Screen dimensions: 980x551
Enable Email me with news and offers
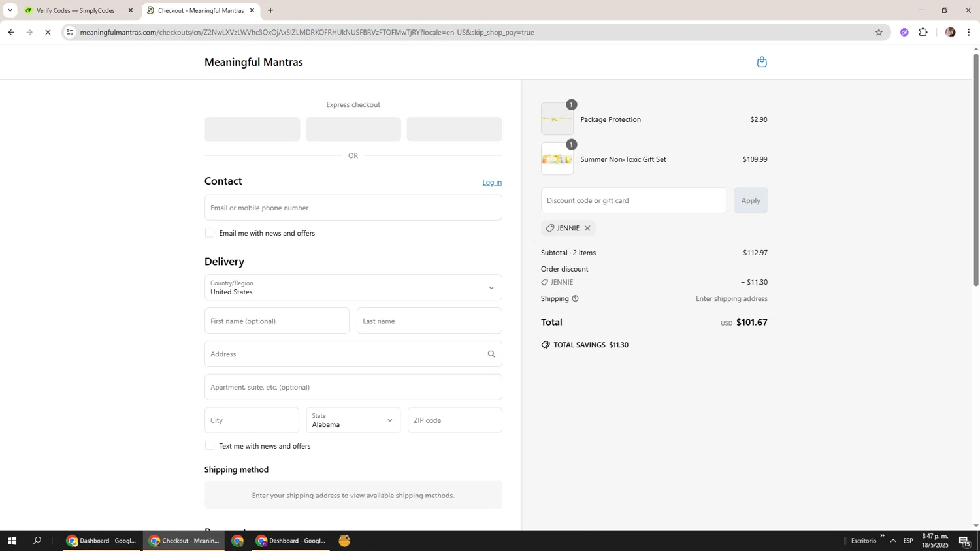pos(210,233)
